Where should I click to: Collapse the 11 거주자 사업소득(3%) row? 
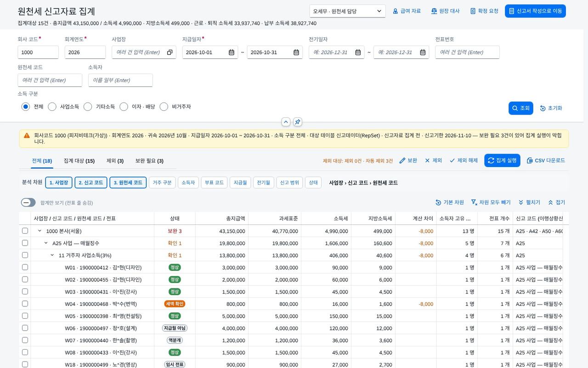pos(52,255)
